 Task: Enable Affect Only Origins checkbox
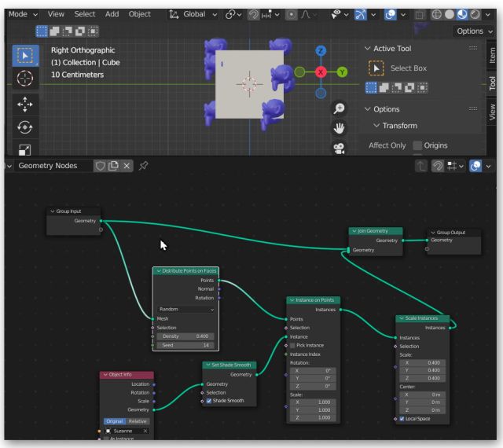point(417,145)
